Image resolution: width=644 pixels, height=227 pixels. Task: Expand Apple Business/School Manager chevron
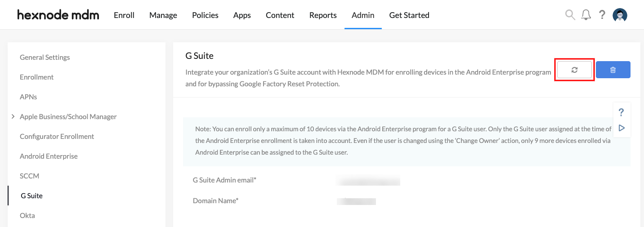(13, 116)
